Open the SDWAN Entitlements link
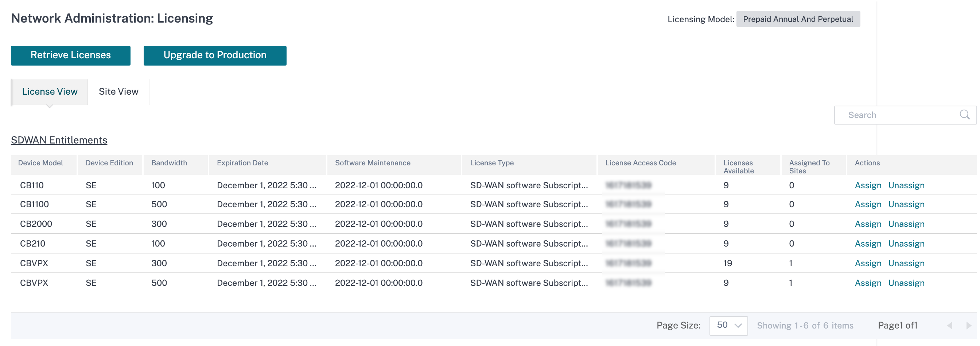The image size is (980, 346). 59,140
